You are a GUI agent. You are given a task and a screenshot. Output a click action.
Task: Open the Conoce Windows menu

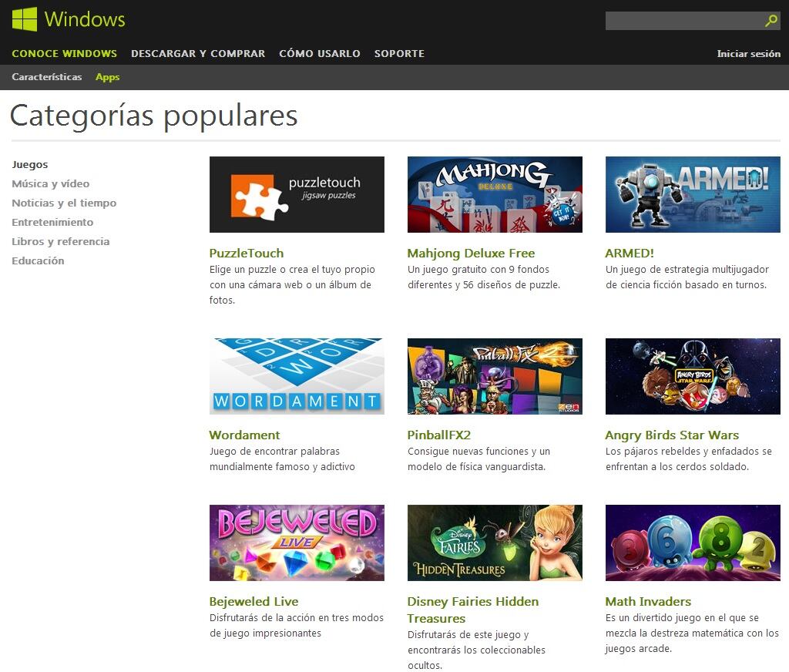coord(65,54)
